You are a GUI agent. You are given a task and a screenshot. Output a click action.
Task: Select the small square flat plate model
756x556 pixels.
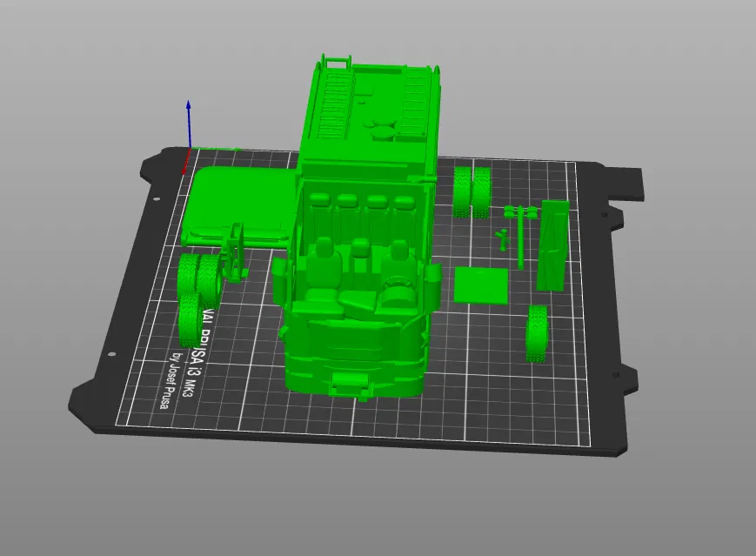click(481, 285)
